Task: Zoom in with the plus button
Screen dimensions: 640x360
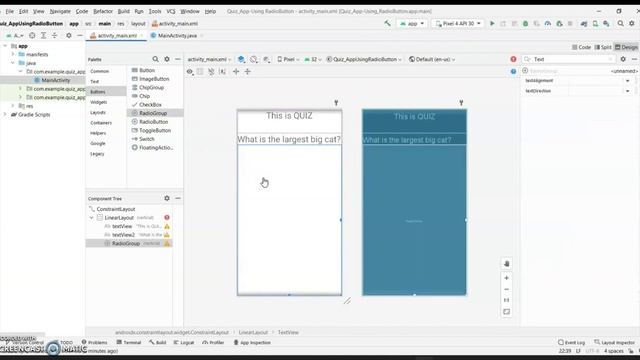Action: (x=507, y=278)
